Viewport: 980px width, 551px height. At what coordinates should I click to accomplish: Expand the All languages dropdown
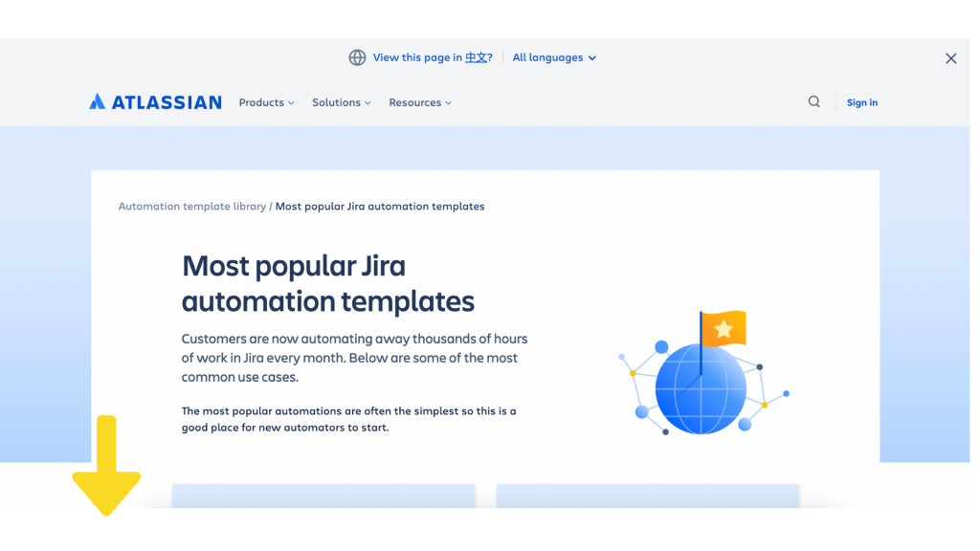point(554,57)
